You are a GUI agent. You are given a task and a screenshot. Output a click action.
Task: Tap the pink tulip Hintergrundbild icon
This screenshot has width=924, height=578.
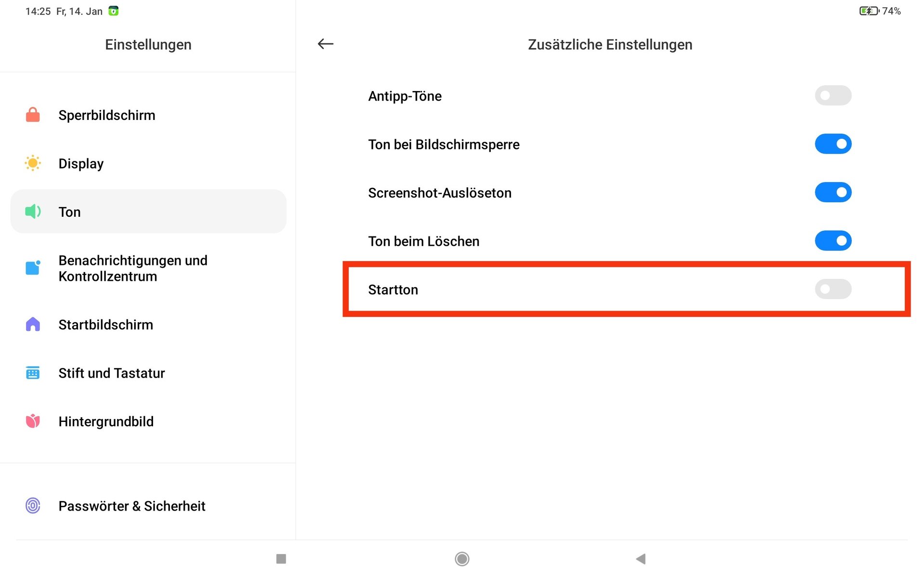point(33,421)
